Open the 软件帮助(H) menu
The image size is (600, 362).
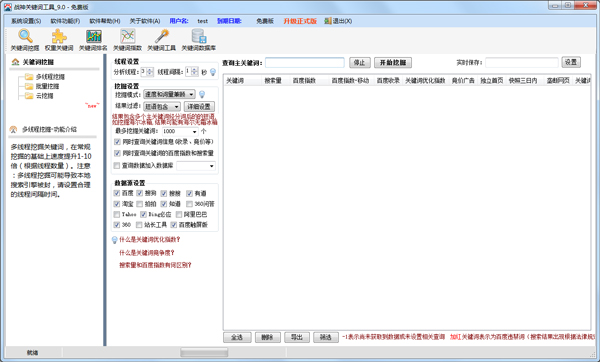tap(105, 21)
